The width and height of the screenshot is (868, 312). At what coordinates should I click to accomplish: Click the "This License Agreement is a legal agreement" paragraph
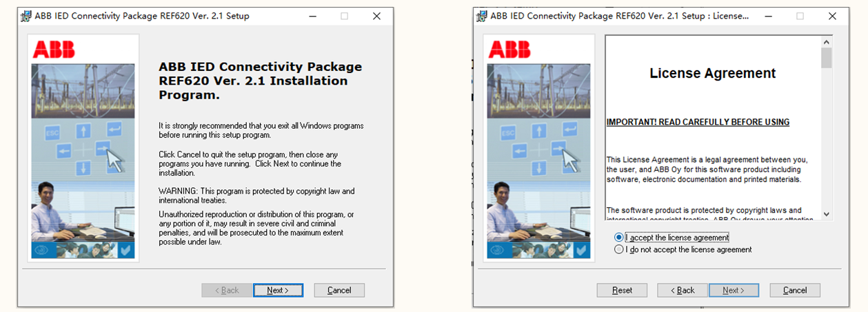pyautogui.click(x=707, y=169)
